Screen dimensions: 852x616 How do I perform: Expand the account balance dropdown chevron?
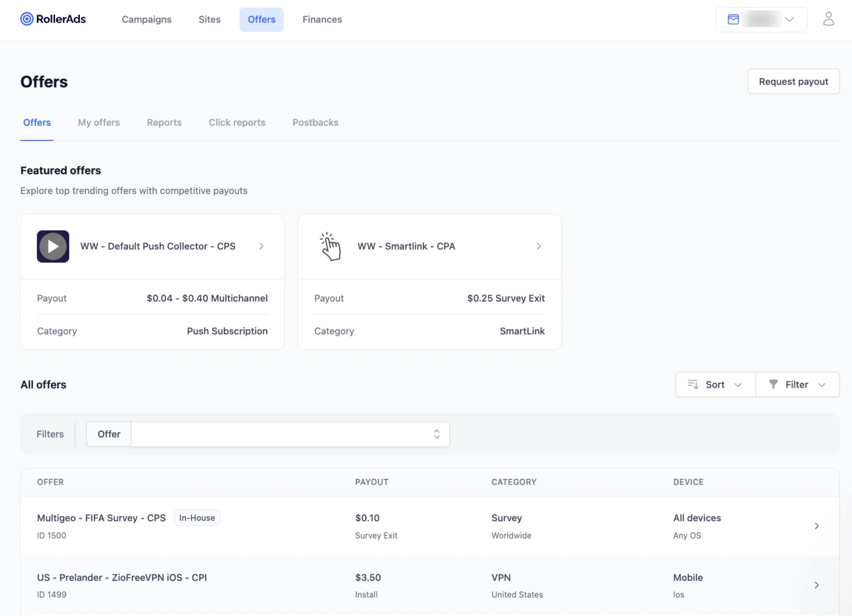point(789,20)
